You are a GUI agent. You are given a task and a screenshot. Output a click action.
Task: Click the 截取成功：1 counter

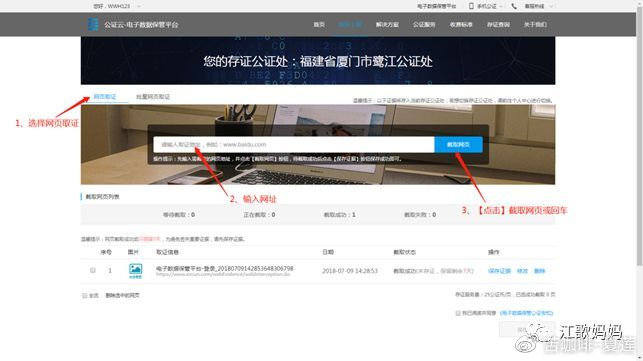click(340, 215)
